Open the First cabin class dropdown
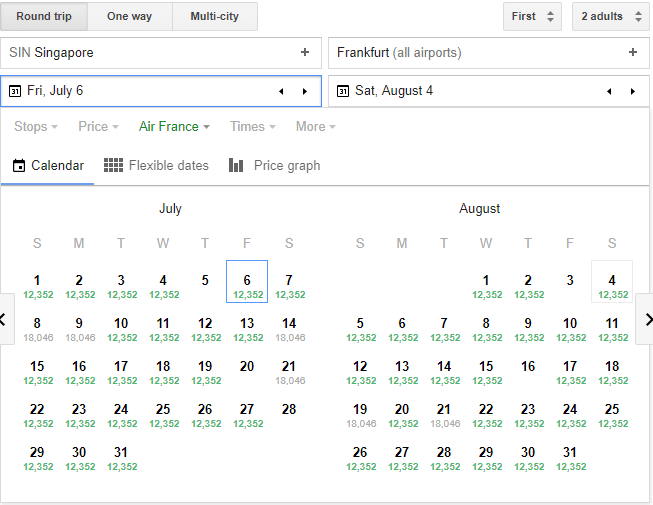 click(532, 16)
